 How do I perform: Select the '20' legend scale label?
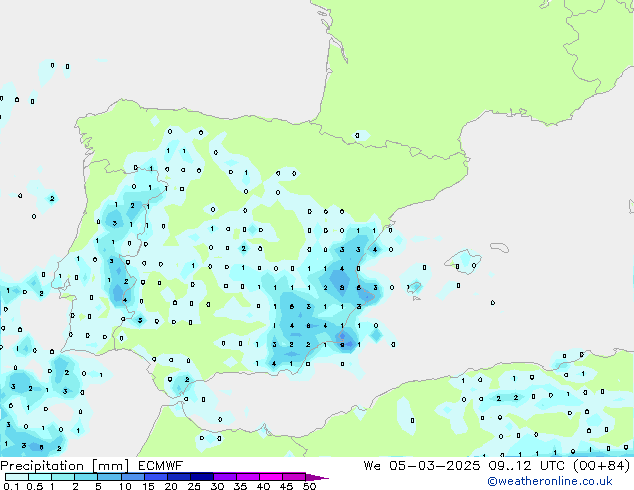click(171, 486)
